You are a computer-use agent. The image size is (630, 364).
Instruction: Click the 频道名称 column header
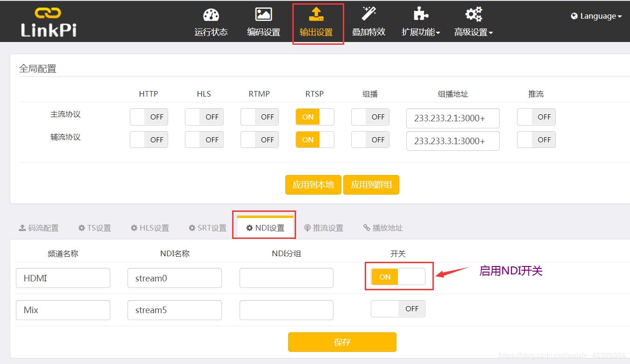(63, 254)
